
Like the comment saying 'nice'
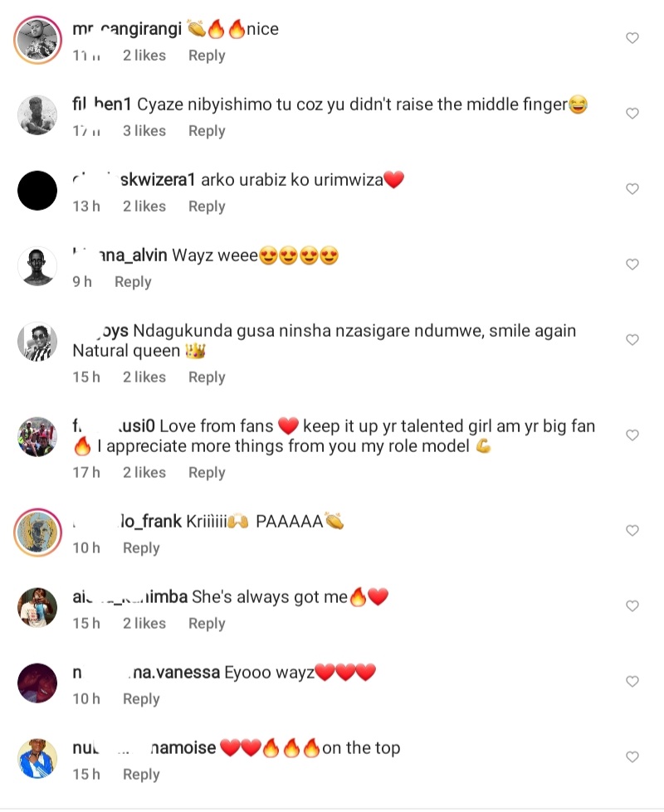coord(632,38)
